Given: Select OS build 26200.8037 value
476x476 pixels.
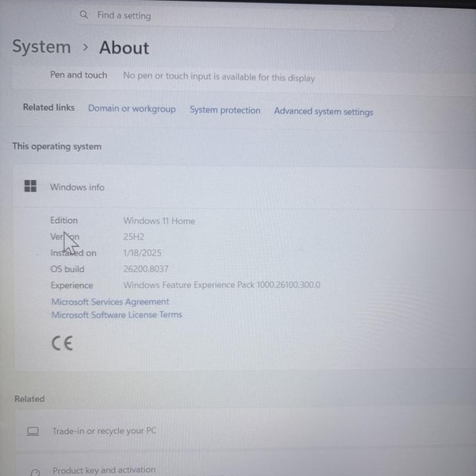Looking at the screenshot, I should [x=146, y=269].
